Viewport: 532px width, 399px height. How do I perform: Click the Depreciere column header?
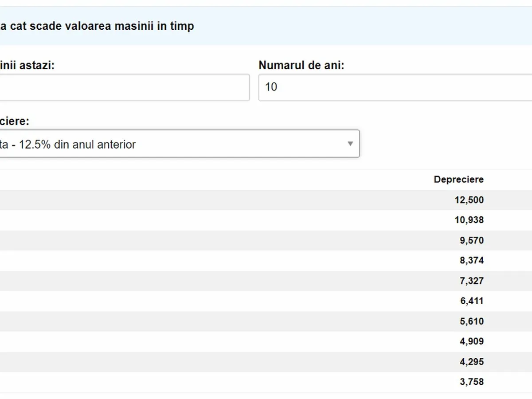pyautogui.click(x=458, y=180)
